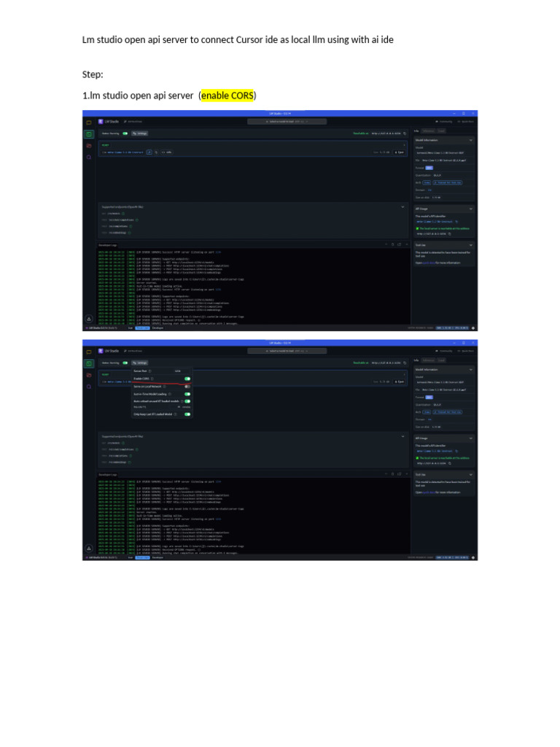Copy reachable server URL in first screenshot
Viewport: 560px width, 747px height.
click(x=405, y=133)
